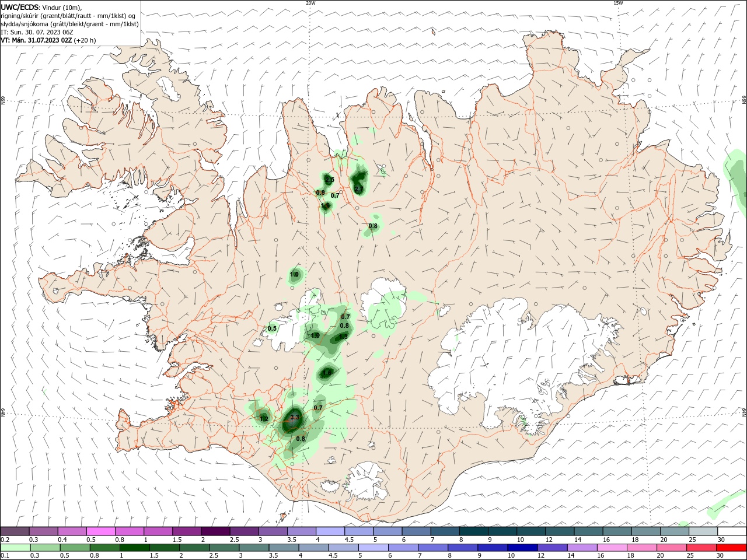
Task: Click the palest green 0.1 rain scale swatch
Action: (x=15, y=548)
